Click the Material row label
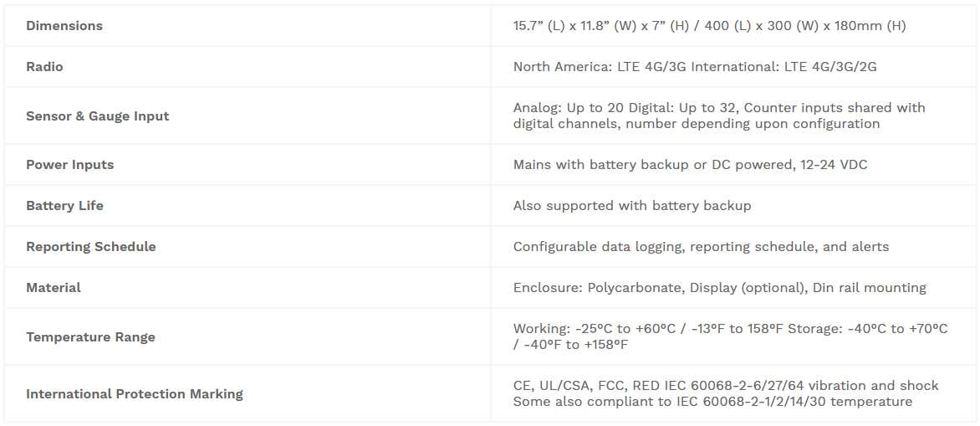Screen dimensions: 980x426 click(54, 288)
